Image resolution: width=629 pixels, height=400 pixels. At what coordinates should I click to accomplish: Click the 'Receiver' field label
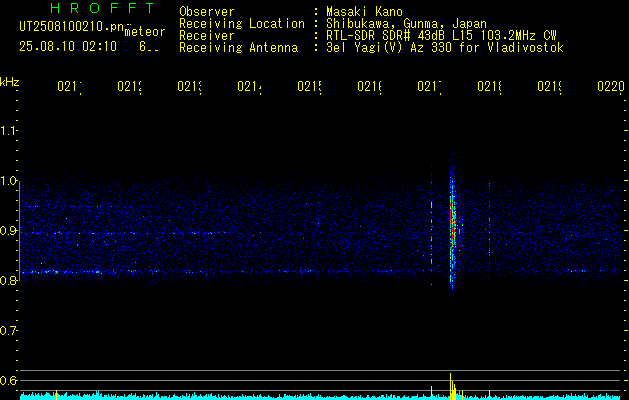pyautogui.click(x=207, y=36)
